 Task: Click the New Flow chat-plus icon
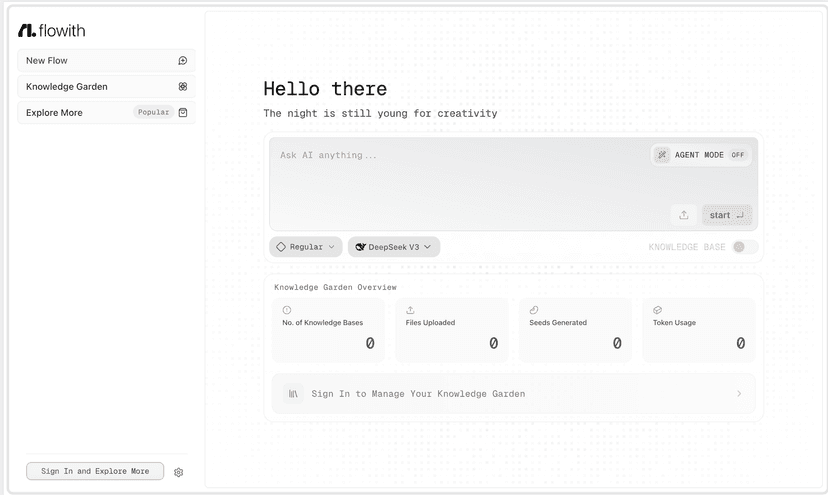(183, 61)
